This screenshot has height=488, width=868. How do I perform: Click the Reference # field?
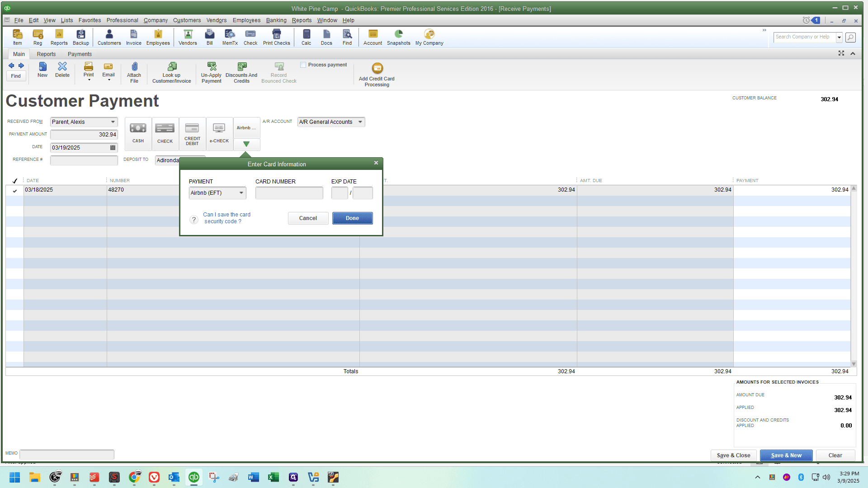84,160
